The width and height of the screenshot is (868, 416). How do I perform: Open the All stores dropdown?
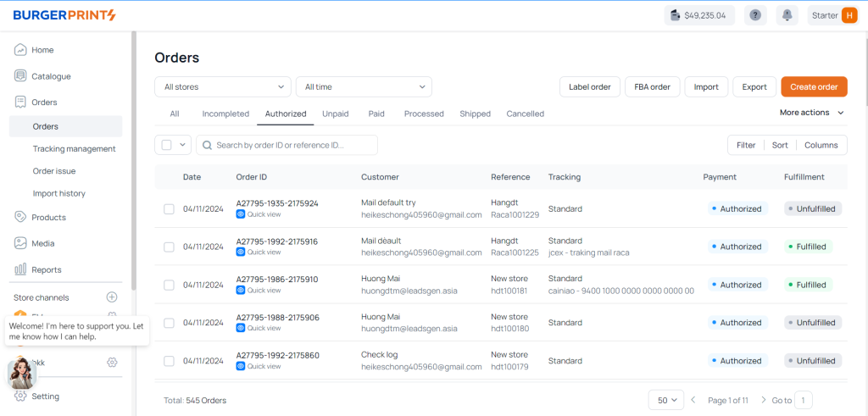coord(223,86)
